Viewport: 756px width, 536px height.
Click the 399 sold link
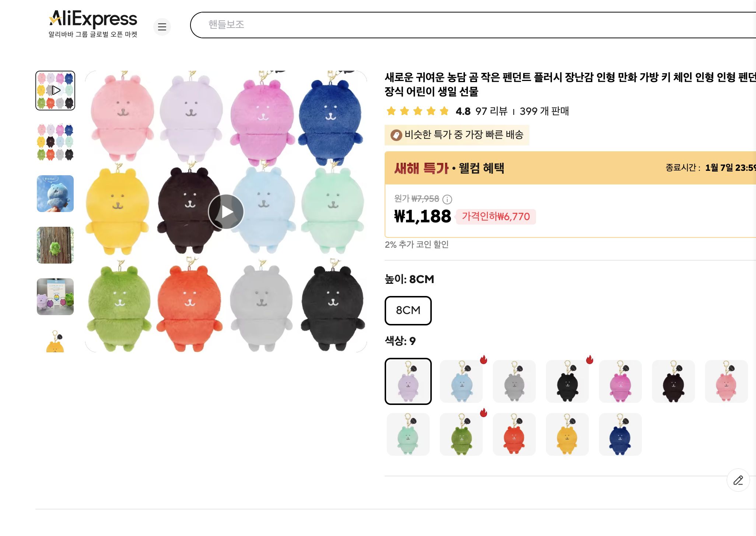coord(544,111)
